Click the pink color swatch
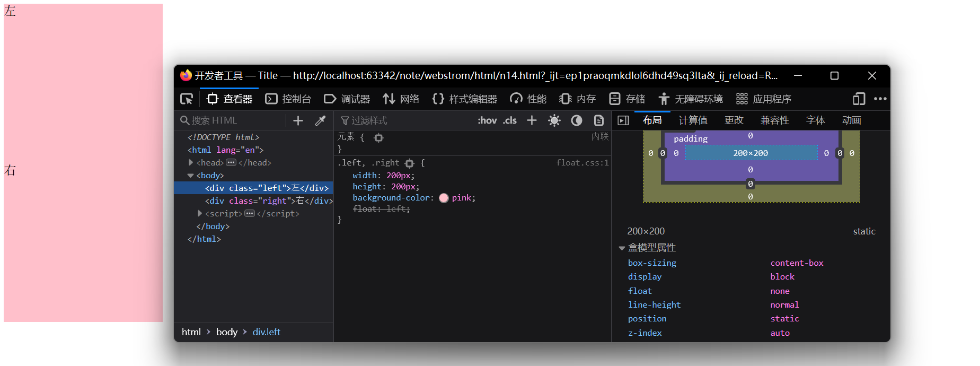The height and width of the screenshot is (366, 980). pos(444,198)
